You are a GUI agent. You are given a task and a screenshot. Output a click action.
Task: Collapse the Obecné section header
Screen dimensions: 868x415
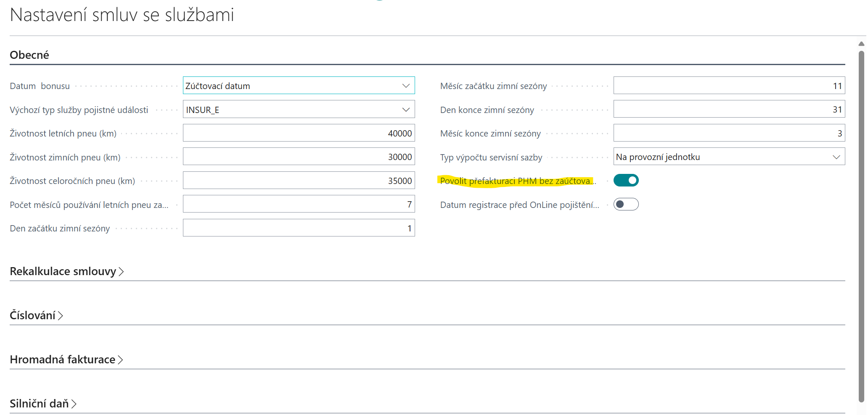click(x=29, y=55)
